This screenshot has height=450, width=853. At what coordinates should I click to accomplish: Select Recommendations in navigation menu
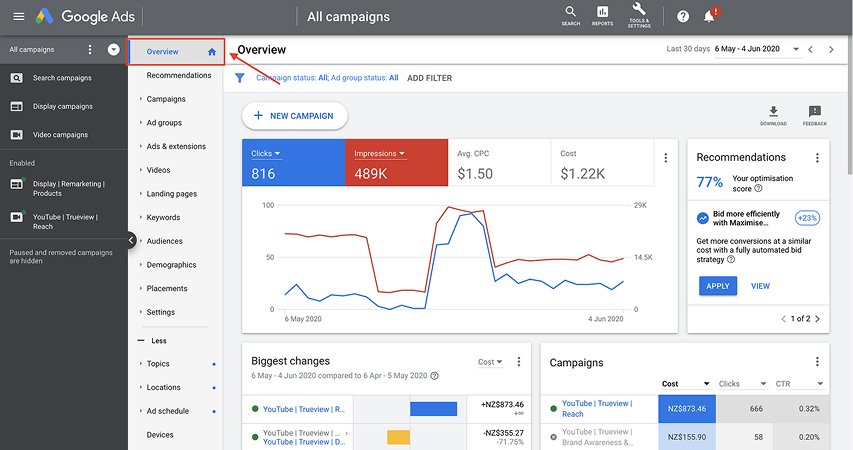(178, 75)
